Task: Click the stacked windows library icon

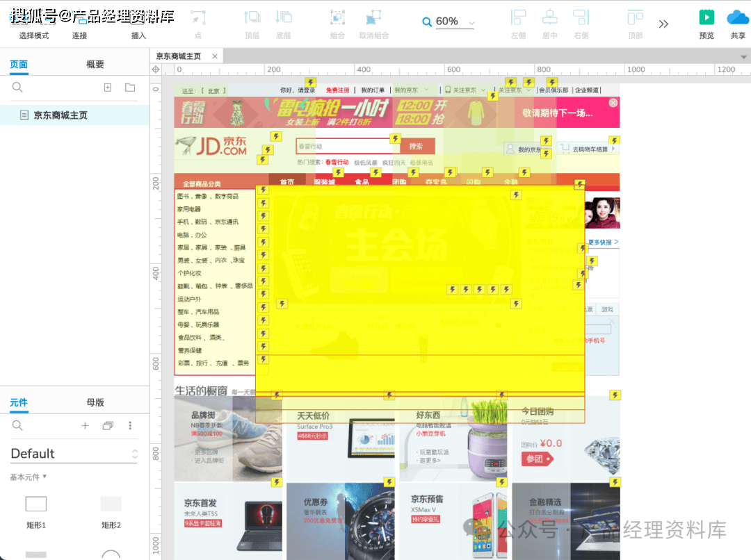Action: click(108, 425)
